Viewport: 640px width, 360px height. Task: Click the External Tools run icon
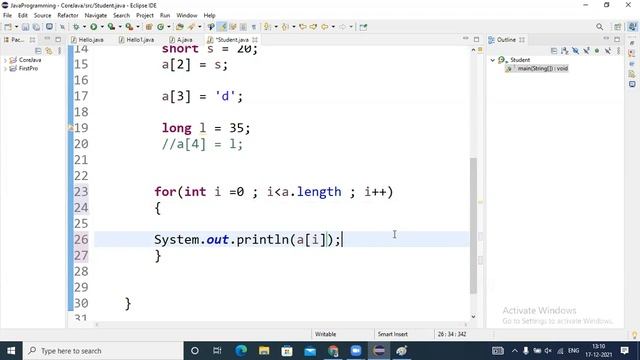pyautogui.click(x=129, y=27)
